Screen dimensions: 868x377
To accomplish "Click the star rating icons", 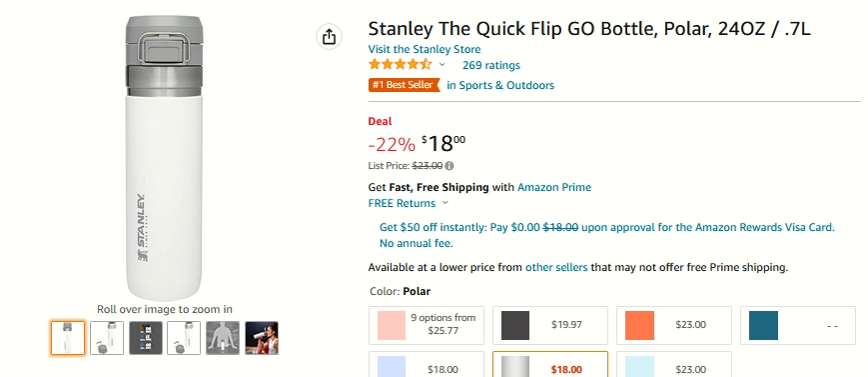I will coord(400,65).
